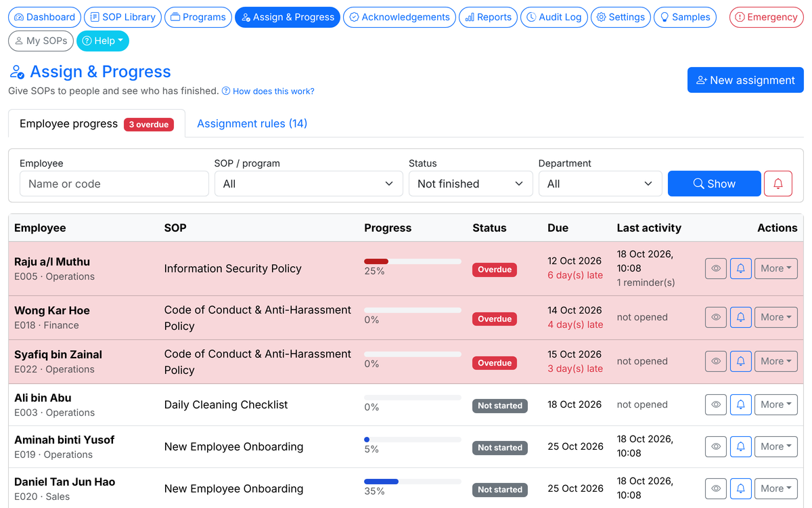This screenshot has width=812, height=508.
Task: Open the Reports page
Action: pyautogui.click(x=488, y=17)
